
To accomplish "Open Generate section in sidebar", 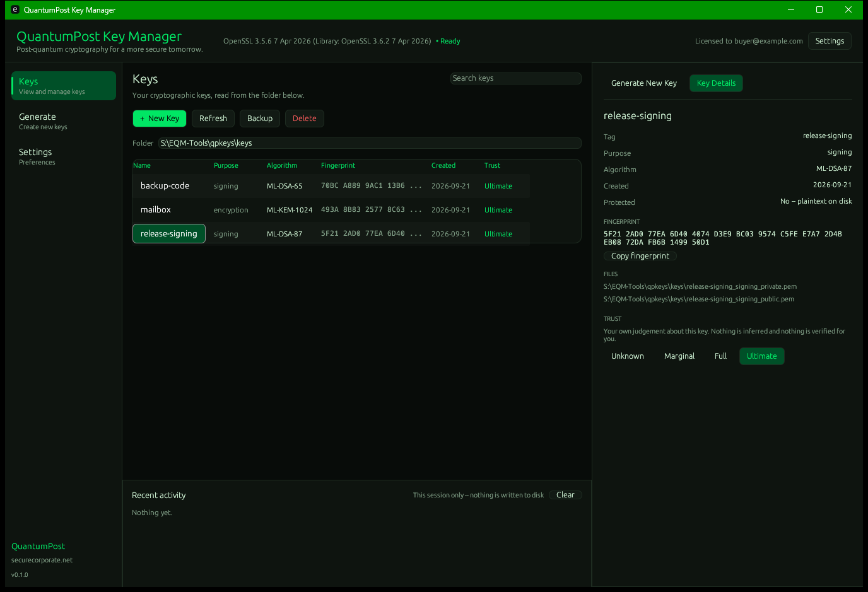I will 64,121.
